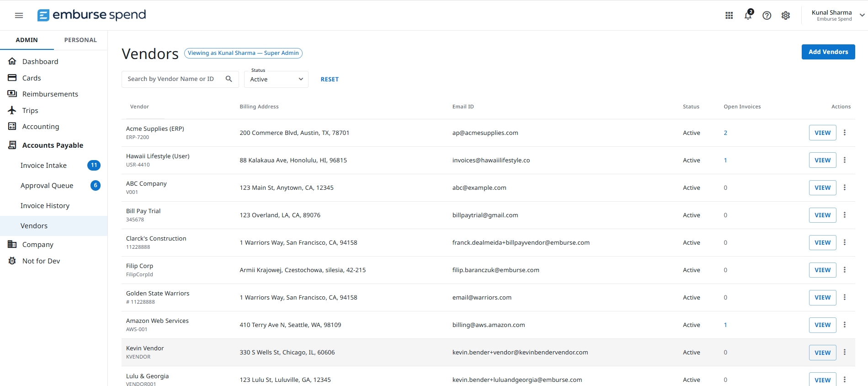The height and width of the screenshot is (386, 868).
Task: Select address 88 Kalakaua Ave, Honolulu
Action: [x=293, y=160]
